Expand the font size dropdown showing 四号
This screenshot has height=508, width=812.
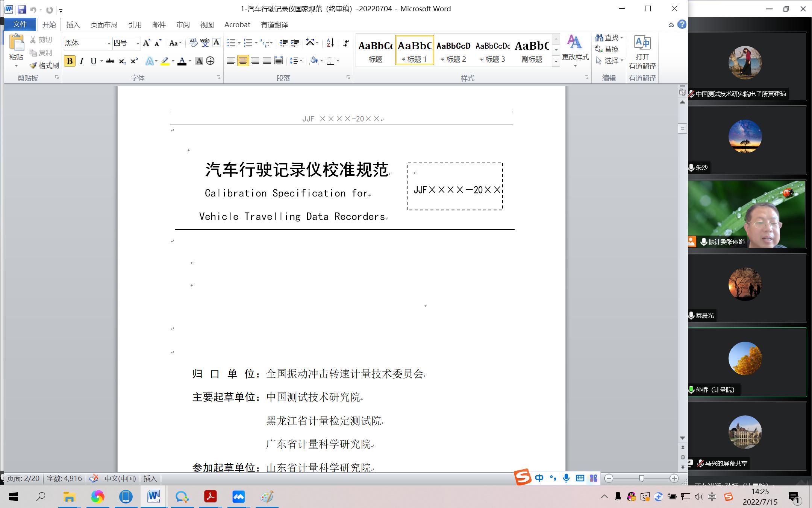click(x=138, y=43)
